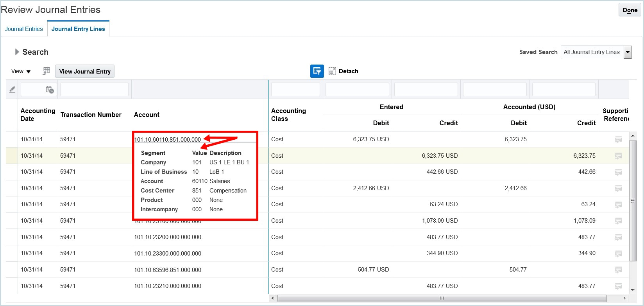
Task: Open supporting reference icon in first row
Action: coord(618,140)
